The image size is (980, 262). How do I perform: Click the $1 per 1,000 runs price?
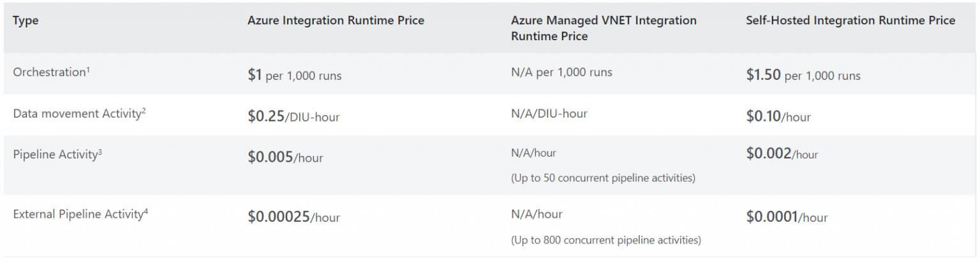click(x=294, y=75)
